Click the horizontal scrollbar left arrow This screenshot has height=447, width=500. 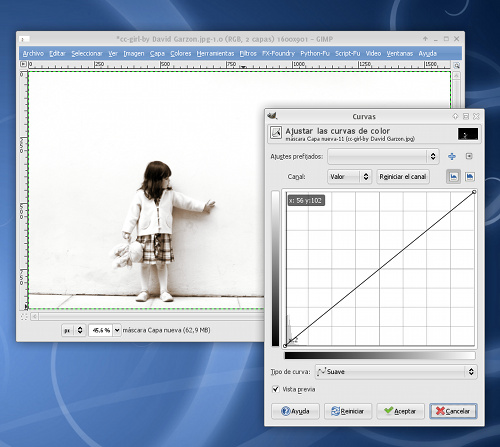pyautogui.click(x=34, y=316)
